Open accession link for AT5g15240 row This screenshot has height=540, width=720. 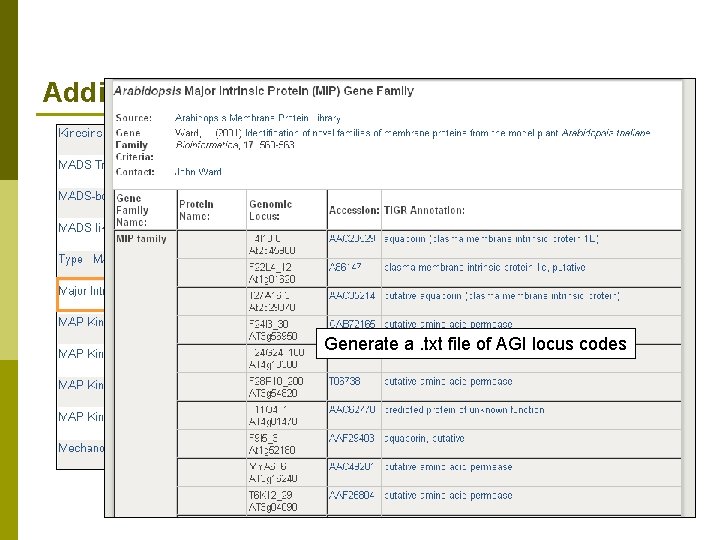(x=352, y=467)
